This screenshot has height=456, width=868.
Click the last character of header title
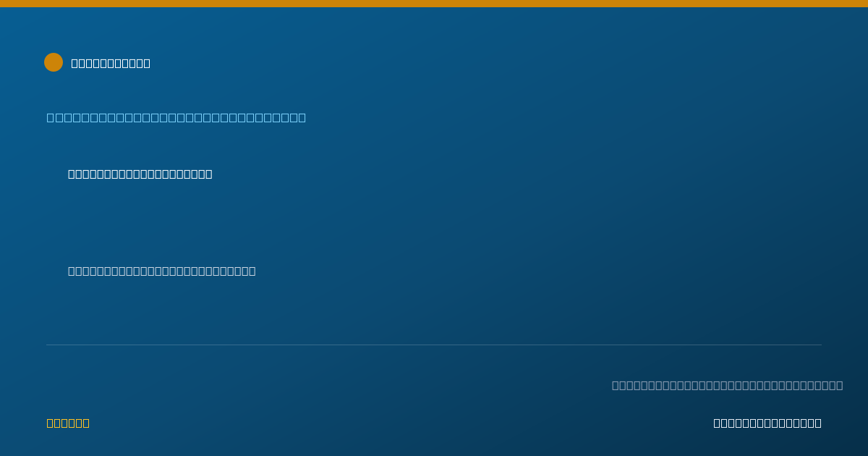coord(147,63)
